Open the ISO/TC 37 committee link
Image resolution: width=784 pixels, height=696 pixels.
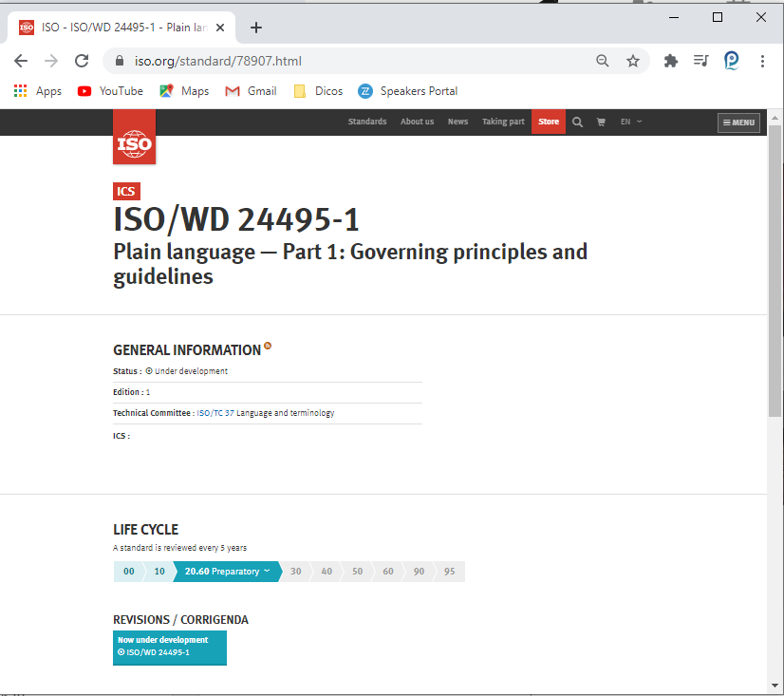[x=215, y=413]
